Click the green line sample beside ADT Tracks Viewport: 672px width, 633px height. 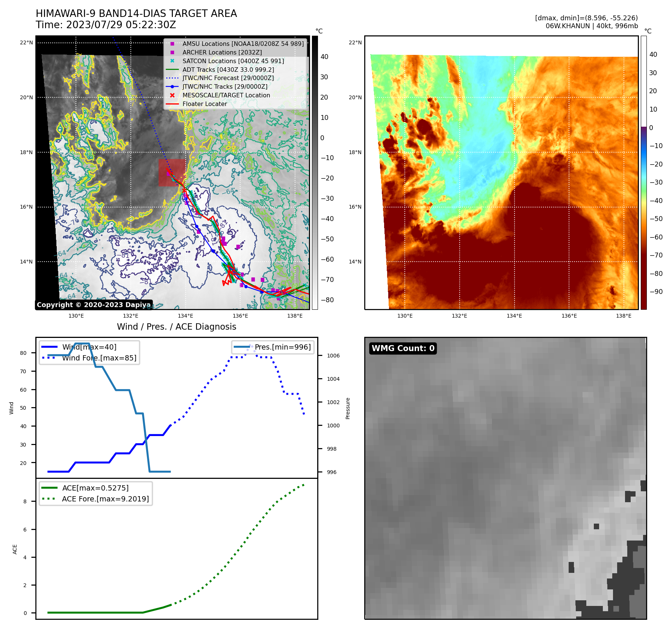172,70
